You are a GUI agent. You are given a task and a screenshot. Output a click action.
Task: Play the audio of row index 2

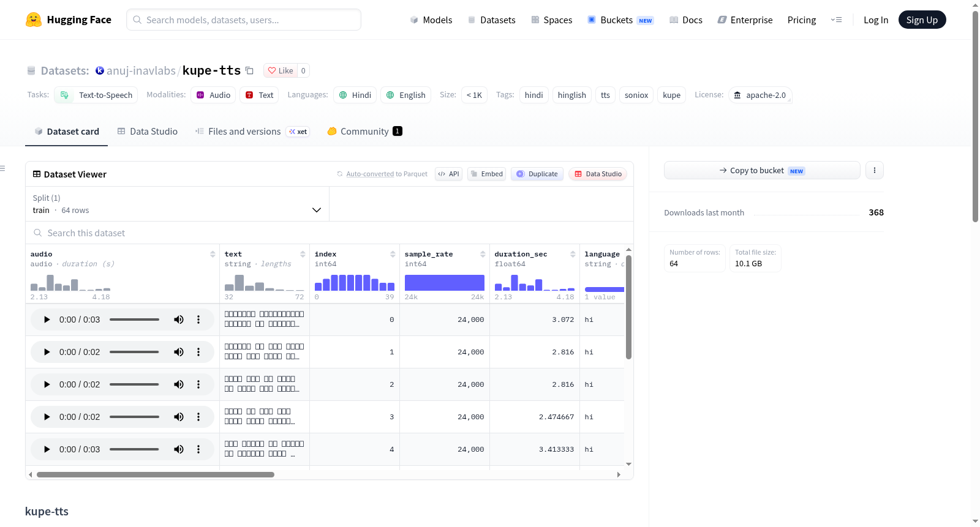[47, 384]
